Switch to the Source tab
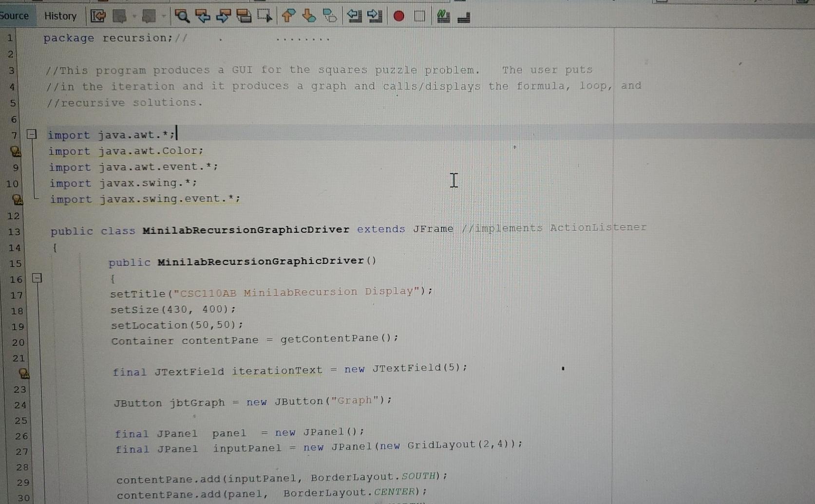This screenshot has width=815, height=504. [14, 16]
